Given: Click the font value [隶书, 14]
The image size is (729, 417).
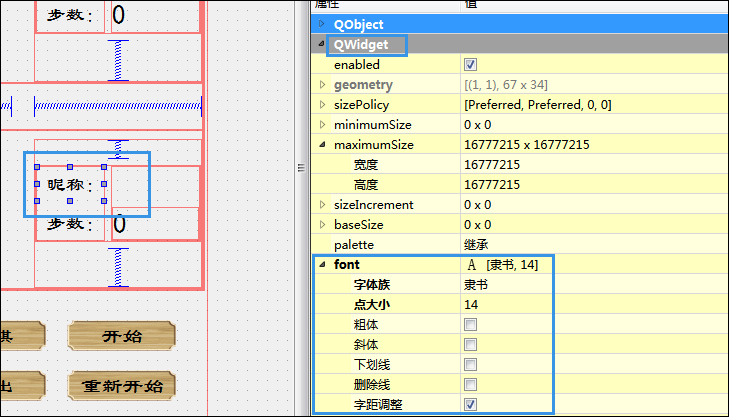Looking at the screenshot, I should pos(512,264).
